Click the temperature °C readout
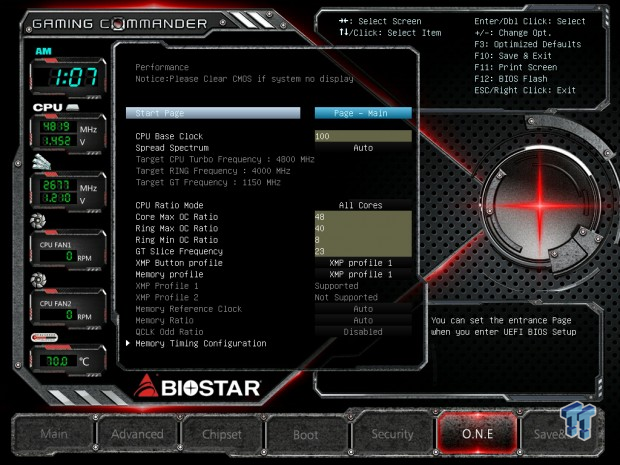 [58, 361]
